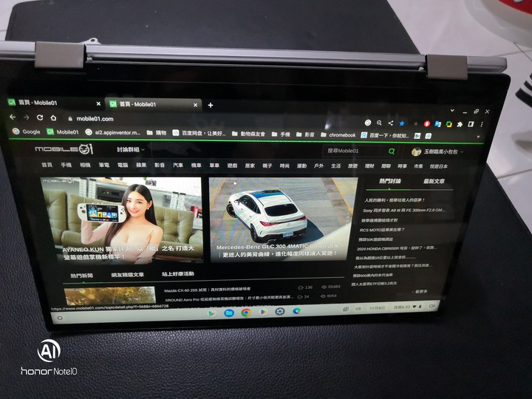Open the Mazda CX-60 25S news article
Image resolution: width=532 pixels, height=399 pixels.
point(207,290)
